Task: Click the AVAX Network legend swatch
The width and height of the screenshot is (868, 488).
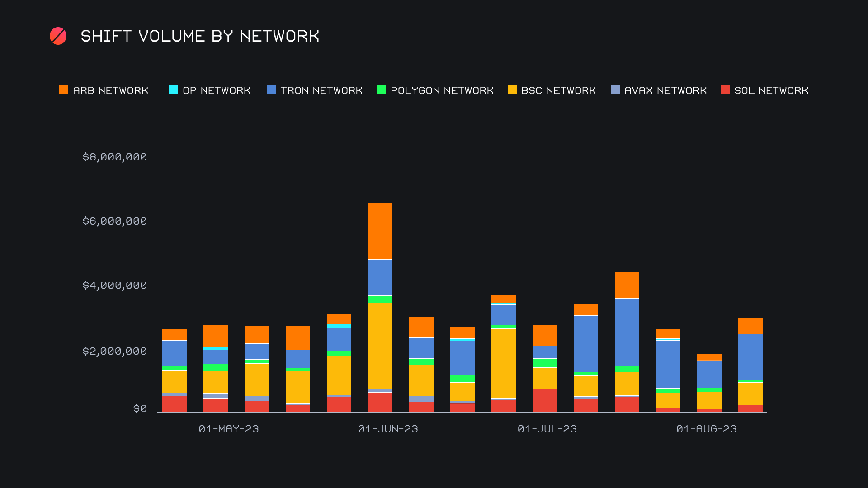Action: [x=615, y=90]
